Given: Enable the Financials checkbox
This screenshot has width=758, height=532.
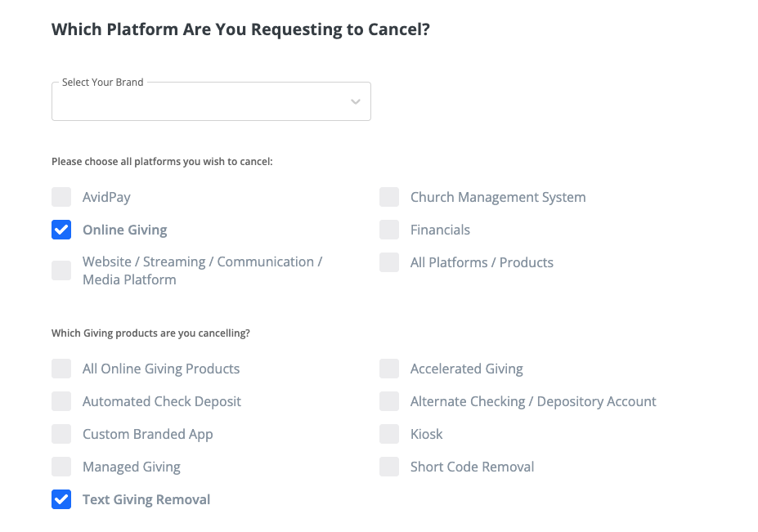Looking at the screenshot, I should 389,230.
